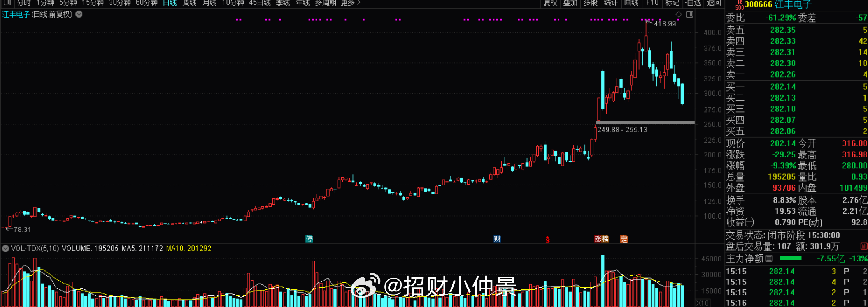Click the 卖五 price 282.35

click(x=783, y=30)
